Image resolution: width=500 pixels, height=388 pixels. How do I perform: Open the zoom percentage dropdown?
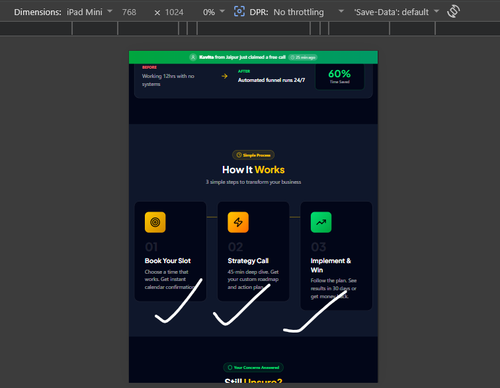click(214, 12)
